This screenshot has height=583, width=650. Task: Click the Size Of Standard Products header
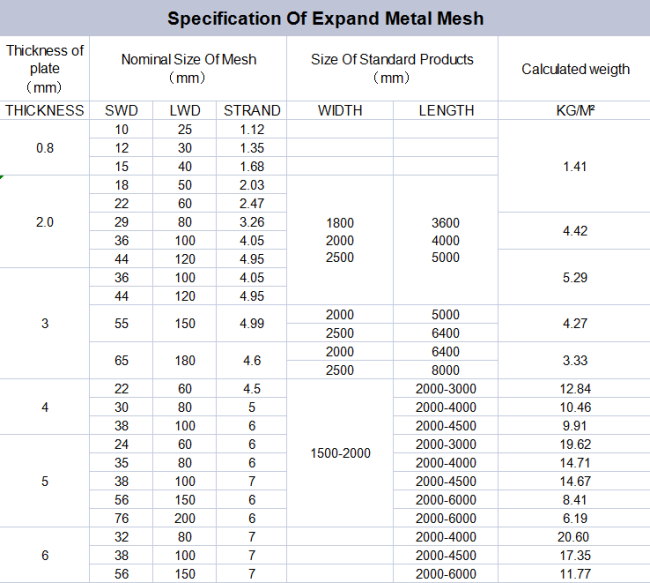[392, 68]
